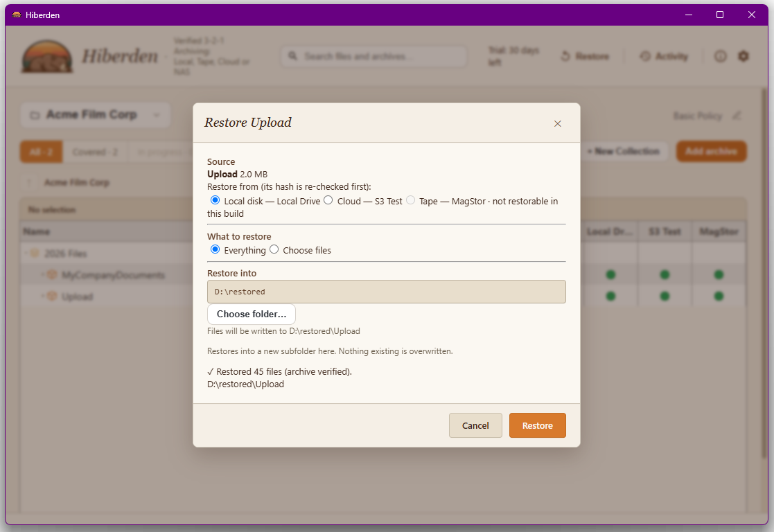The height and width of the screenshot is (532, 774).
Task: Choose the Everything restore option
Action: point(216,249)
